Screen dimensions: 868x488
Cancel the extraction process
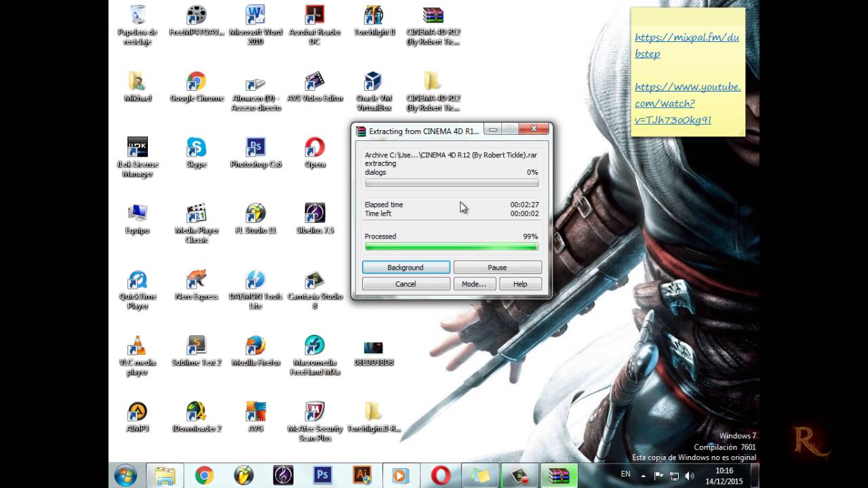coord(406,284)
